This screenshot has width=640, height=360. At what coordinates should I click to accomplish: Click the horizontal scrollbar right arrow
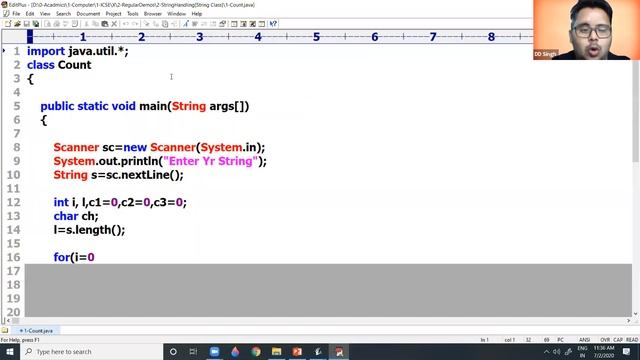[629, 321]
